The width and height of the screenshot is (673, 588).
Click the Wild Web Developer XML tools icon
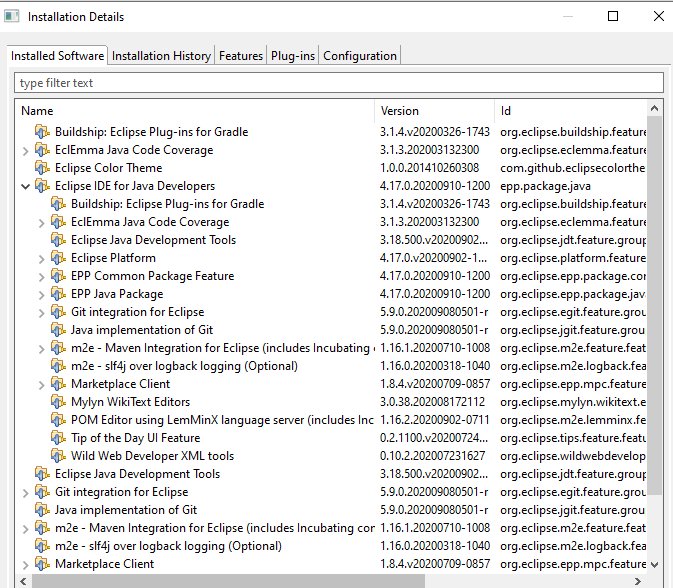click(x=58, y=456)
